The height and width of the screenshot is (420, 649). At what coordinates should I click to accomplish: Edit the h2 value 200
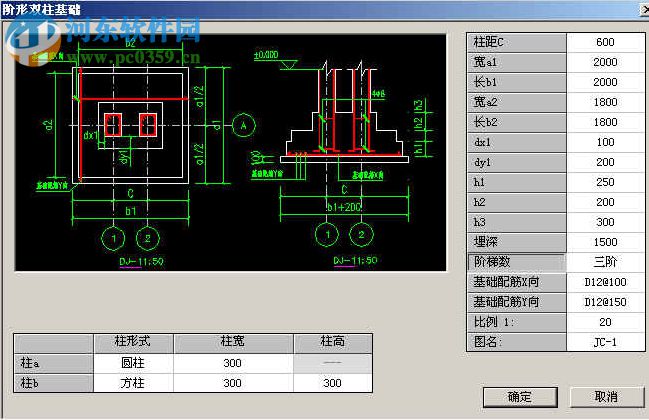tap(605, 202)
